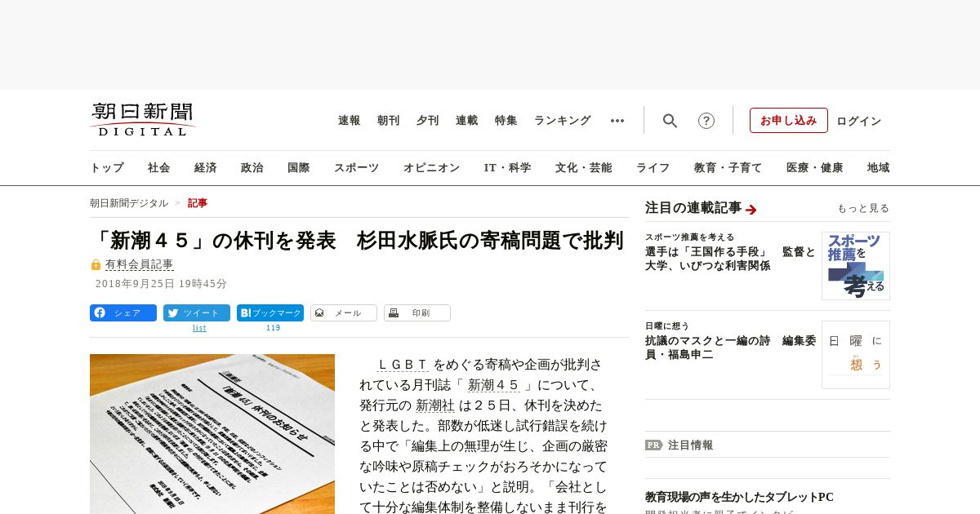Click the スポーツ推薦を考える series label
This screenshot has height=514, width=980.
[x=689, y=237]
